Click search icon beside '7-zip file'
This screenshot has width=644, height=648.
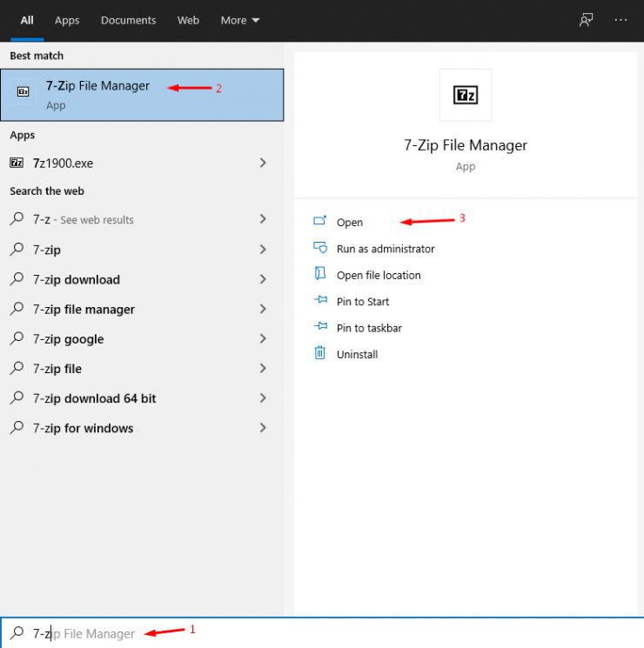pyautogui.click(x=17, y=368)
